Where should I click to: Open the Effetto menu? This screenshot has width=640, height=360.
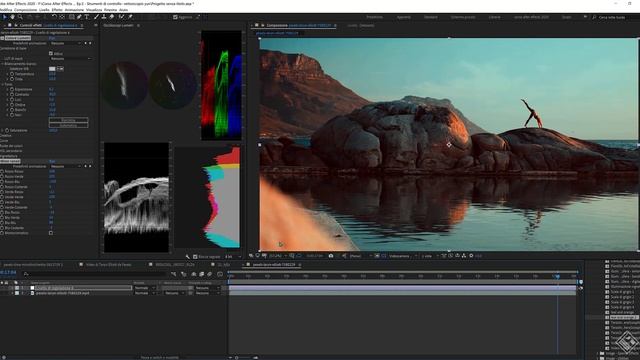[x=57, y=10]
